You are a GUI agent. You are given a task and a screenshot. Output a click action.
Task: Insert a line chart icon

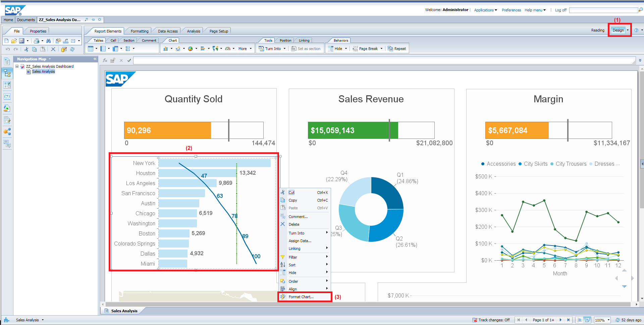click(x=178, y=49)
